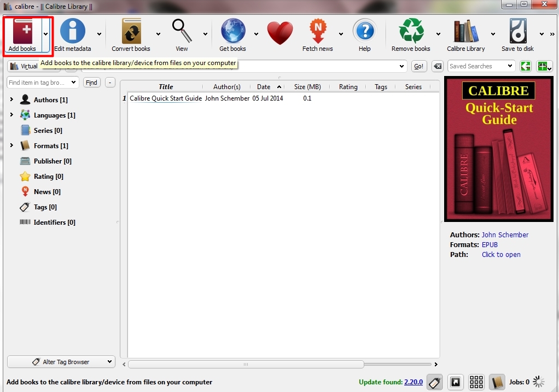Open the Alter Tag Browser dropdown

pos(61,362)
